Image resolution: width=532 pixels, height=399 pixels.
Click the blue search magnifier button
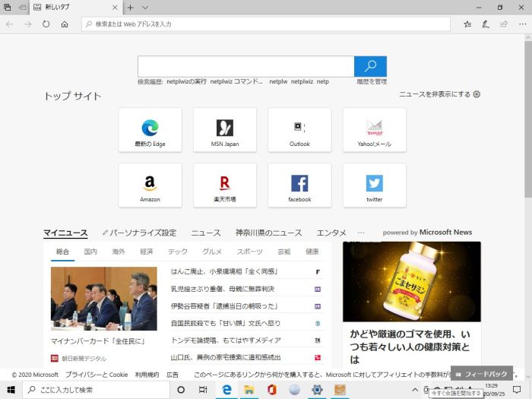tap(370, 66)
